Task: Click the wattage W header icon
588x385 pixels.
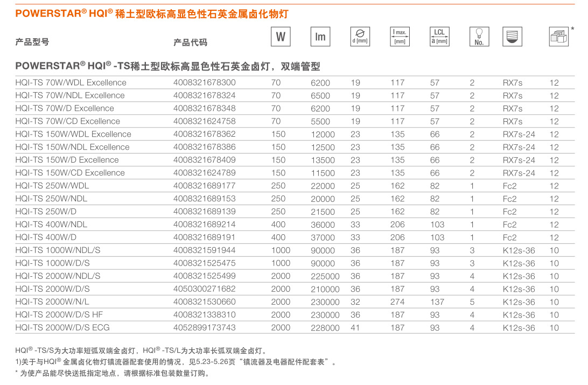Action: point(281,37)
